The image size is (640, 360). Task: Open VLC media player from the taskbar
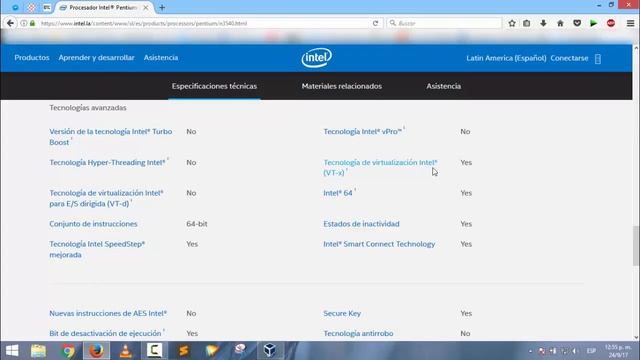pyautogui.click(x=125, y=351)
